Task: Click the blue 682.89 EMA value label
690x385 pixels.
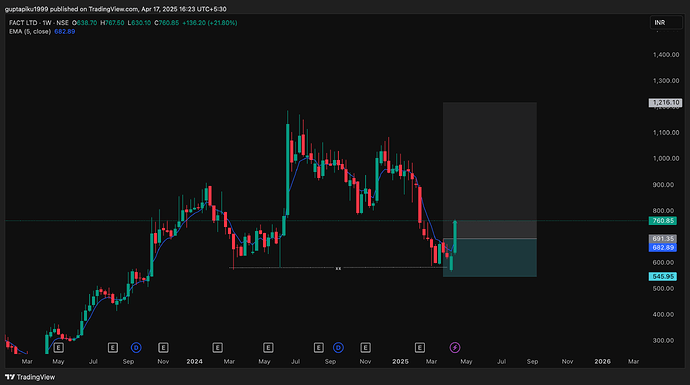Action: coord(663,247)
